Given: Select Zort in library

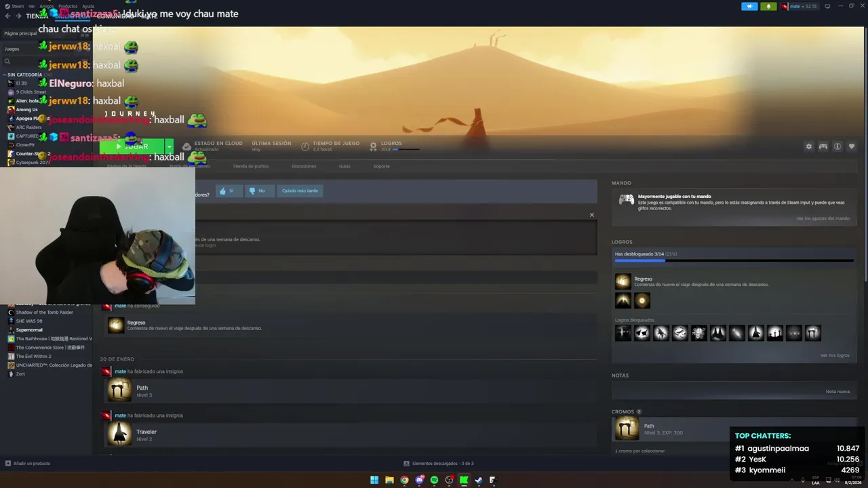Looking at the screenshot, I should click(x=20, y=374).
